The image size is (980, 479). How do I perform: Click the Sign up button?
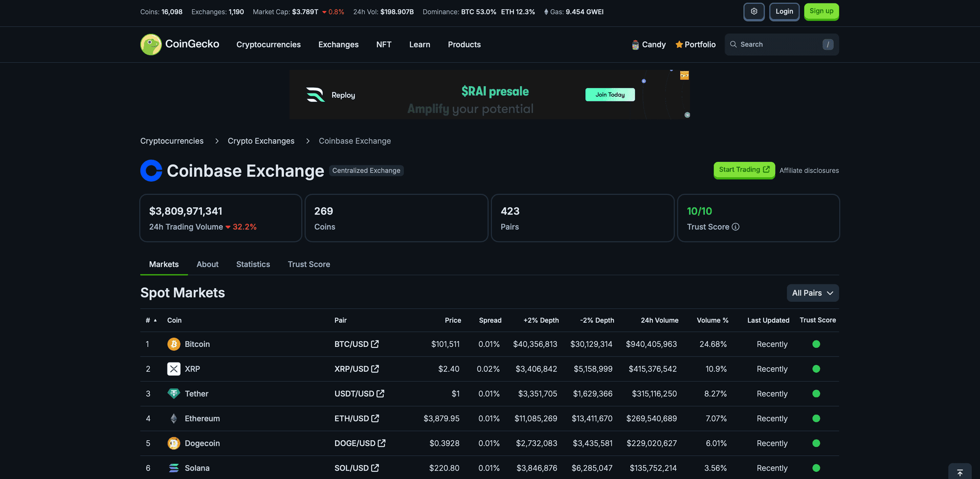coord(821,11)
